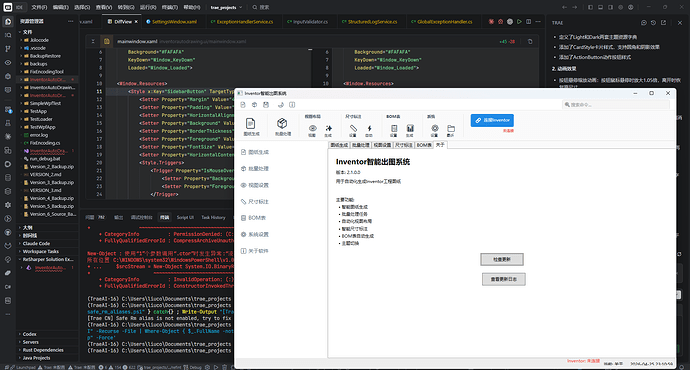The height and width of the screenshot is (370, 690).
Task: Focus 搜索命令 search box in Inventor window
Action: coord(616,105)
